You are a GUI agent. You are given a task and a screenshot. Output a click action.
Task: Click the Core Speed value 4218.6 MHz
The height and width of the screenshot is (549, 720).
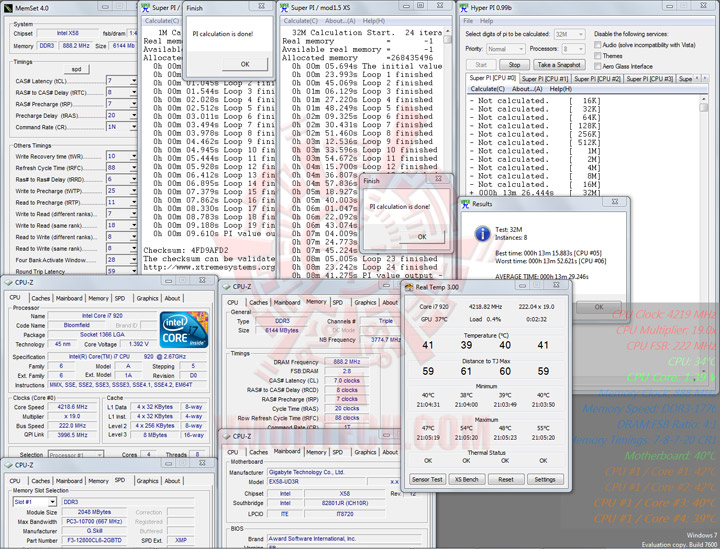point(72,407)
